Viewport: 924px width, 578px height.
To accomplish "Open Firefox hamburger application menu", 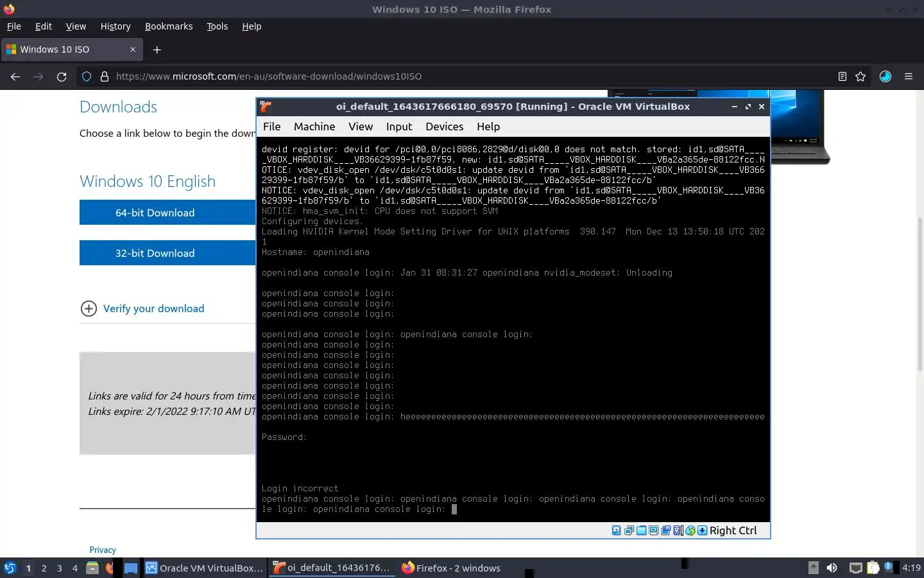I will [909, 76].
